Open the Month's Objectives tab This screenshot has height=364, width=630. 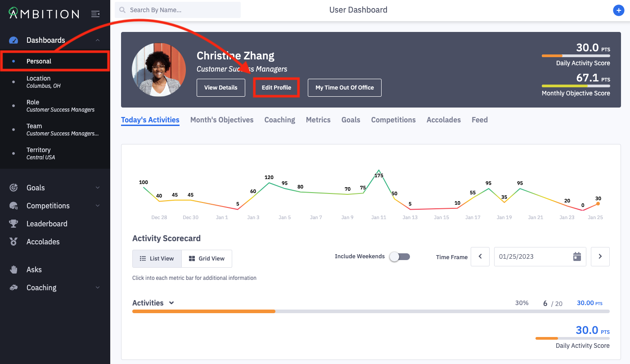[x=222, y=120]
